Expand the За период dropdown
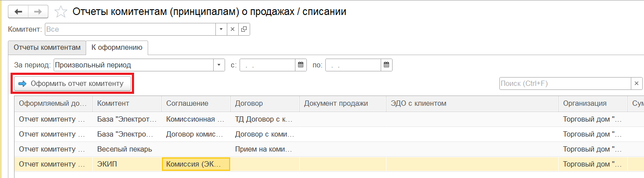The height and width of the screenshot is (178, 644). [219, 65]
